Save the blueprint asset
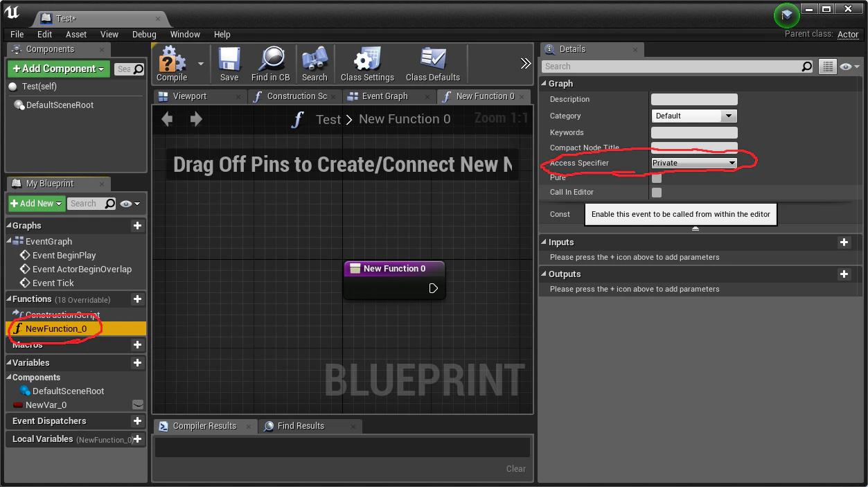 (x=229, y=64)
